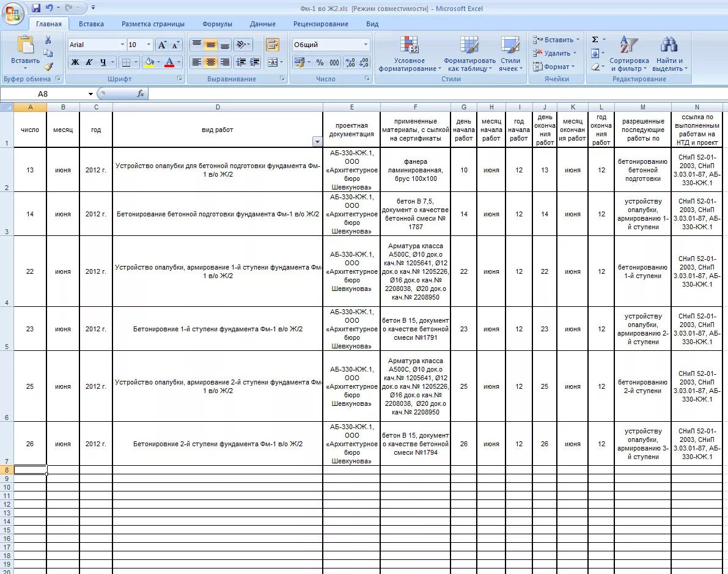Toggle bold formatting (Ж)

[x=75, y=62]
